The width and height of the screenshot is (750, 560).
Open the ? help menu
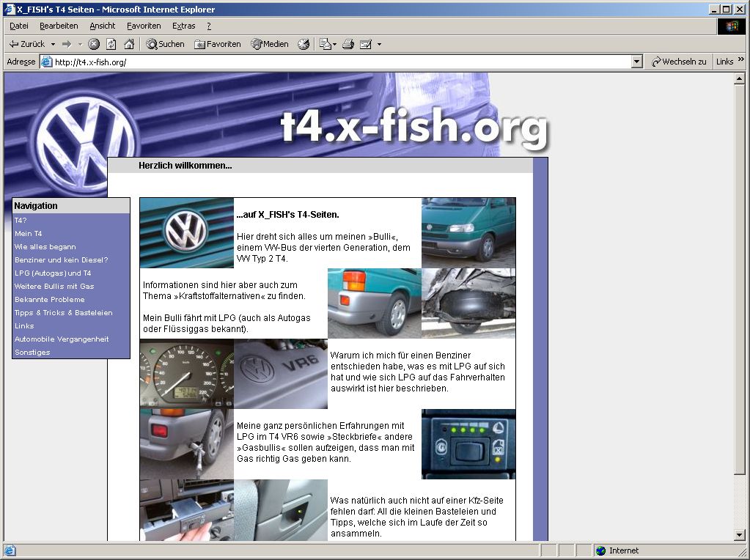tap(208, 26)
